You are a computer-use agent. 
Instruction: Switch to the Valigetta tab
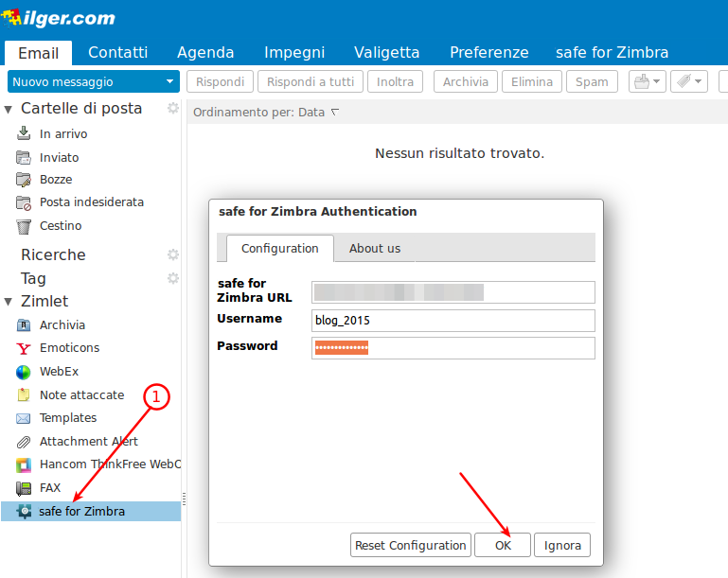[387, 52]
